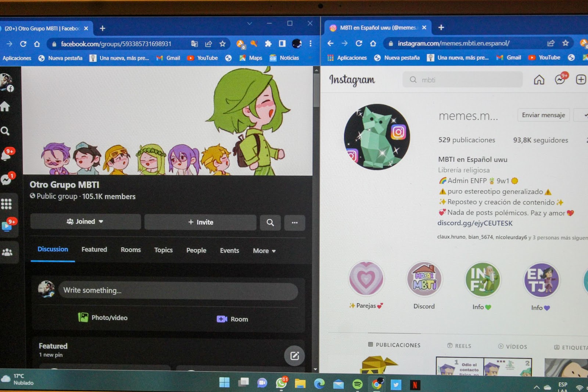Show hidden system tray icons chevron
Image resolution: width=588 pixels, height=392 pixels.
click(537, 387)
